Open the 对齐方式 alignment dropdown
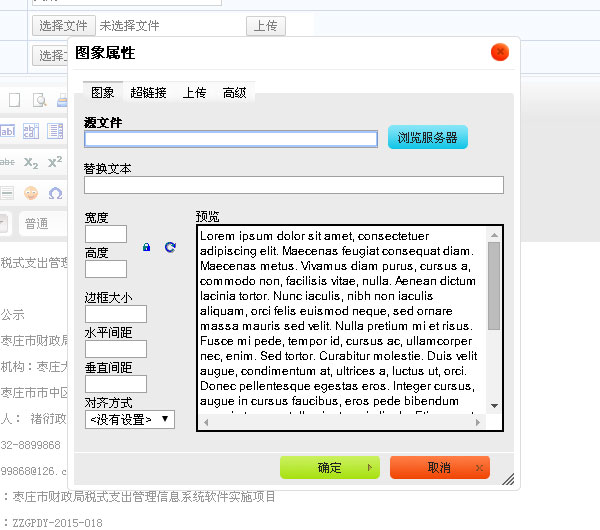Screen dimensions: 600x530 (x=130, y=420)
